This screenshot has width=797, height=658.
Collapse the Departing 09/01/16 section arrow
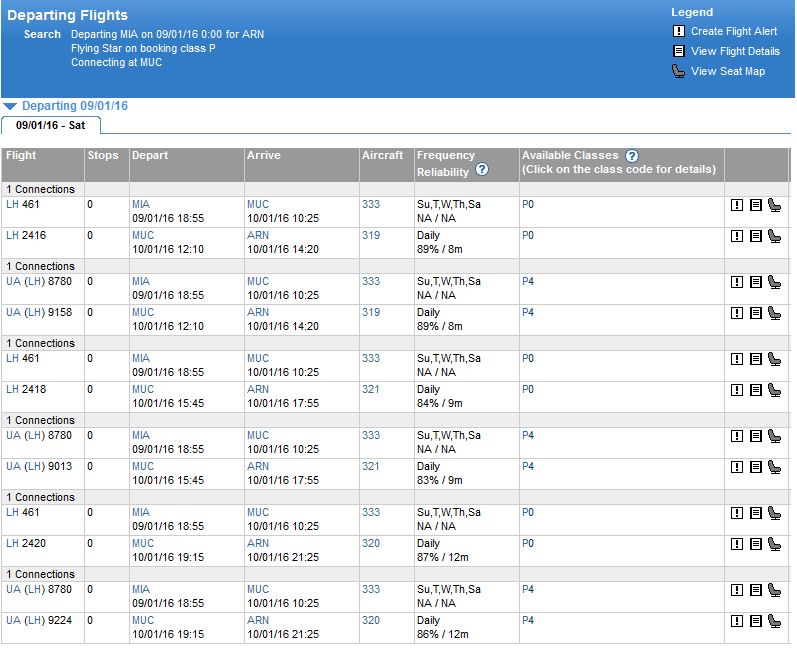[x=10, y=106]
